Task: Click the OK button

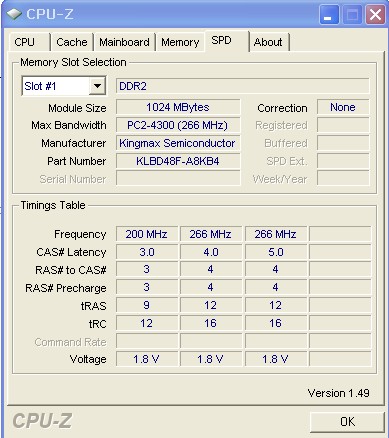Action: (x=347, y=422)
